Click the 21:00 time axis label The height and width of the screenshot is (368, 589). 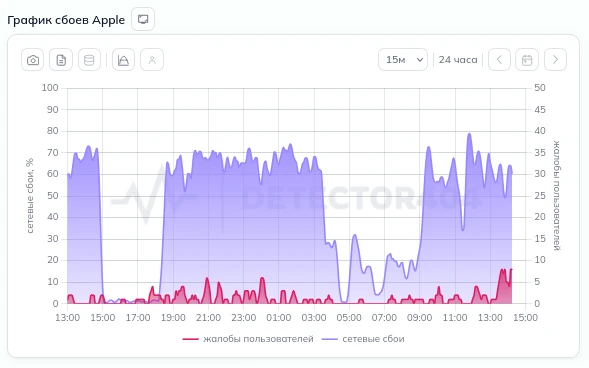pos(208,318)
